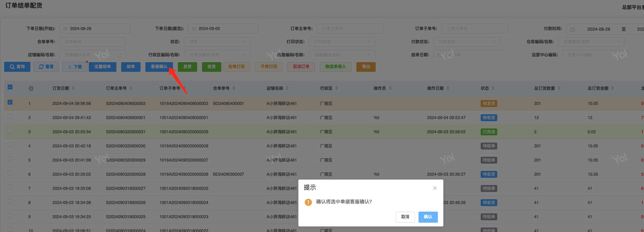644x232 pixels.
Task: Close the 提示 dialog with X
Action: (x=435, y=188)
